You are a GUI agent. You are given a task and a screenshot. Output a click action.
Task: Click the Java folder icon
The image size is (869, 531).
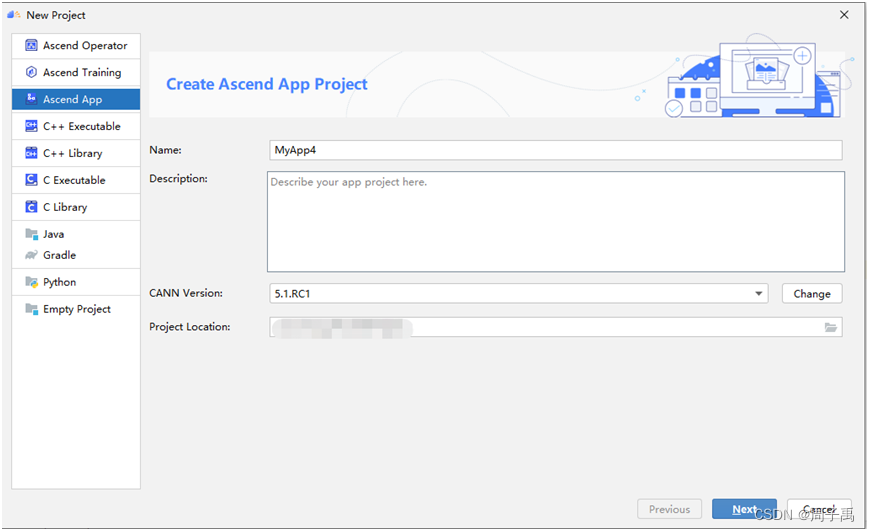point(32,234)
